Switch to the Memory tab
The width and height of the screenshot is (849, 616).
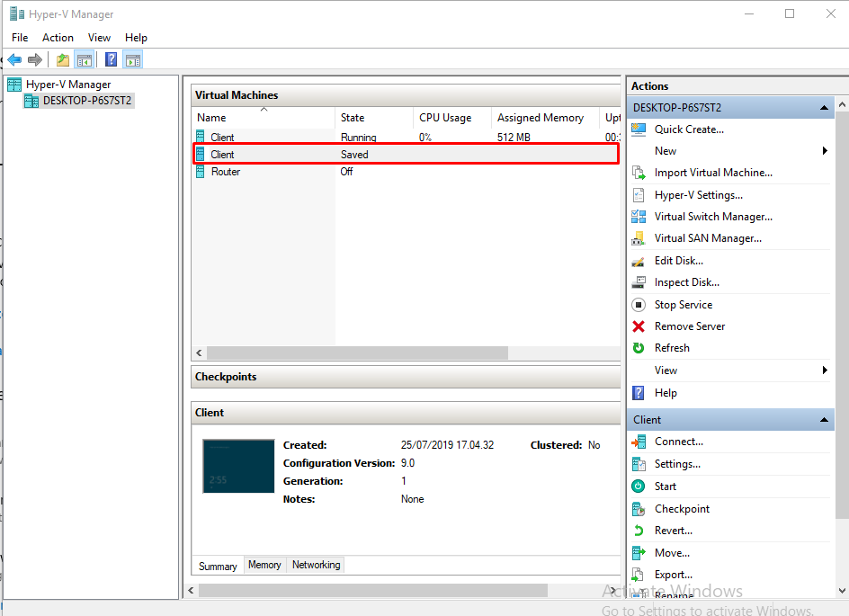[x=264, y=565]
